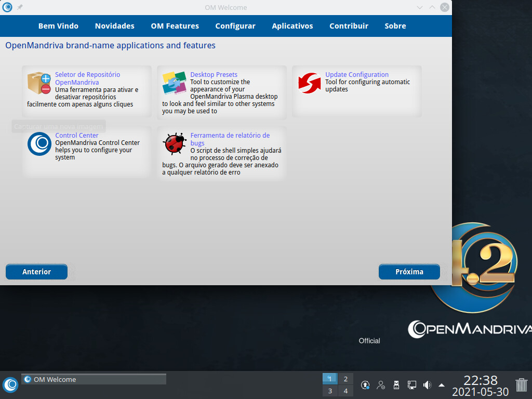Image resolution: width=532 pixels, height=399 pixels.
Task: Open the Novidades tab
Action: point(115,26)
